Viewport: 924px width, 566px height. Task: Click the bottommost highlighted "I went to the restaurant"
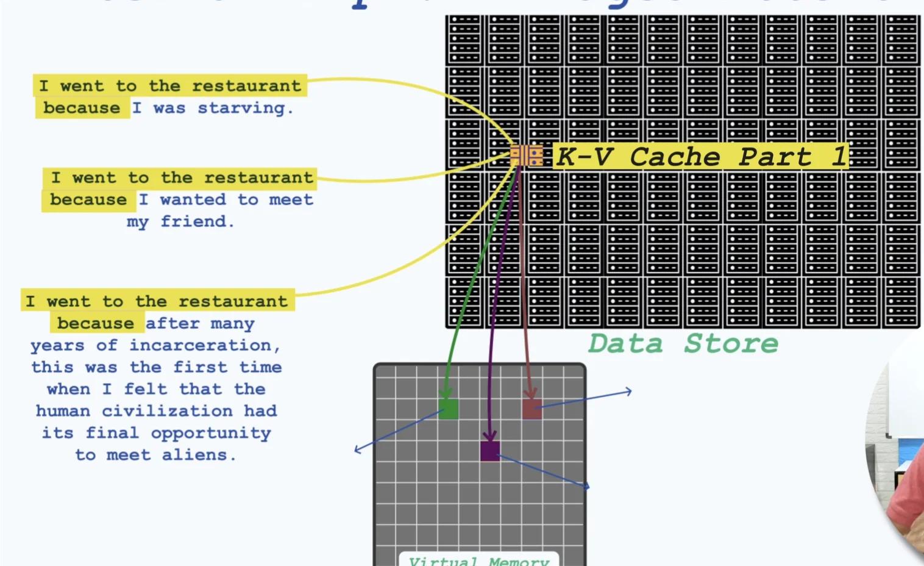click(x=158, y=301)
